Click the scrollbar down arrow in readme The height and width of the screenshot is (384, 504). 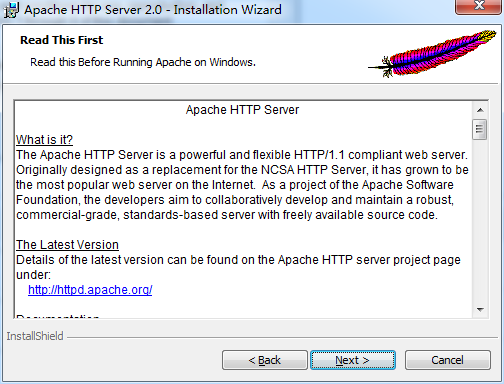480,310
